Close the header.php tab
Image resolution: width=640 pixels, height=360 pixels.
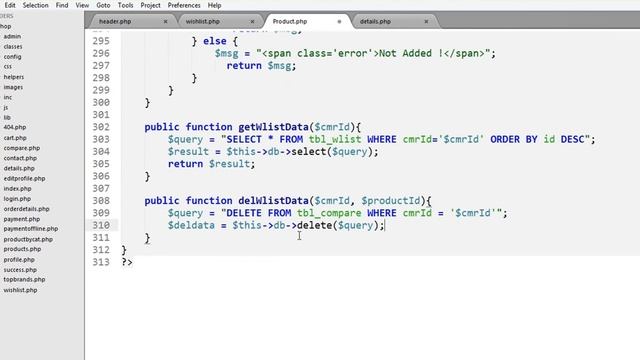pos(165,22)
